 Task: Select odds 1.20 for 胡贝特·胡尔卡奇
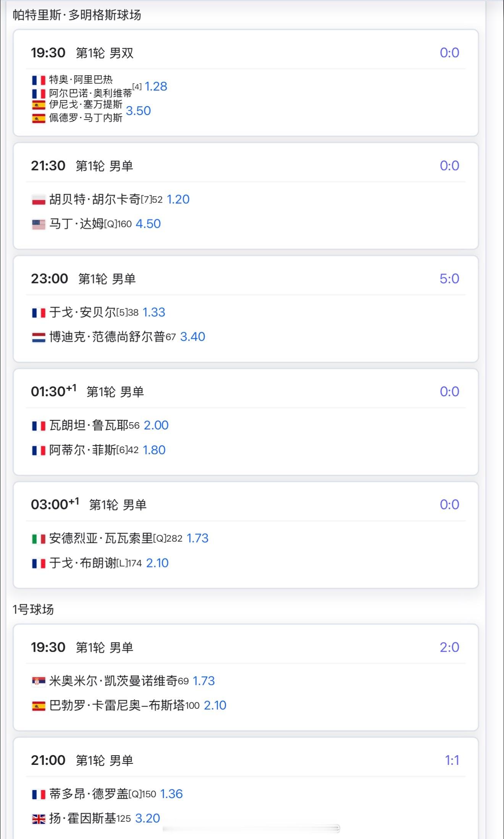pyautogui.click(x=178, y=199)
